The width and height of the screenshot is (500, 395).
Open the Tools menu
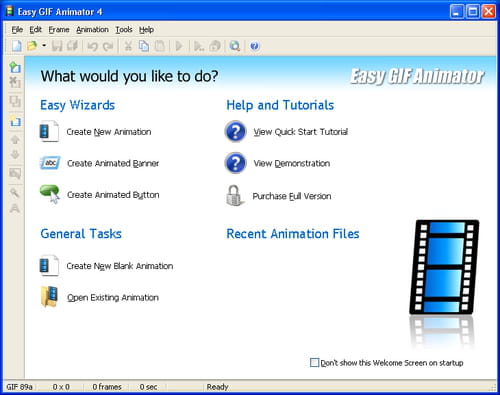[x=124, y=30]
